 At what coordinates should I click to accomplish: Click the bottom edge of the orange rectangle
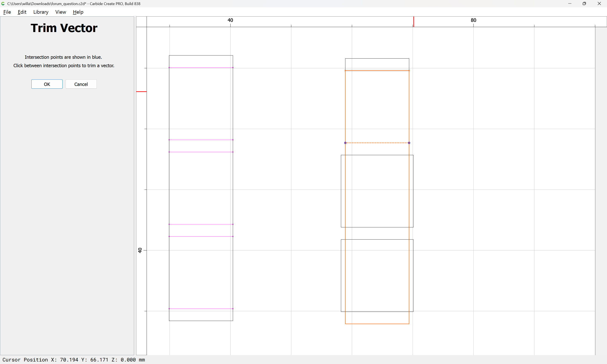(x=377, y=324)
